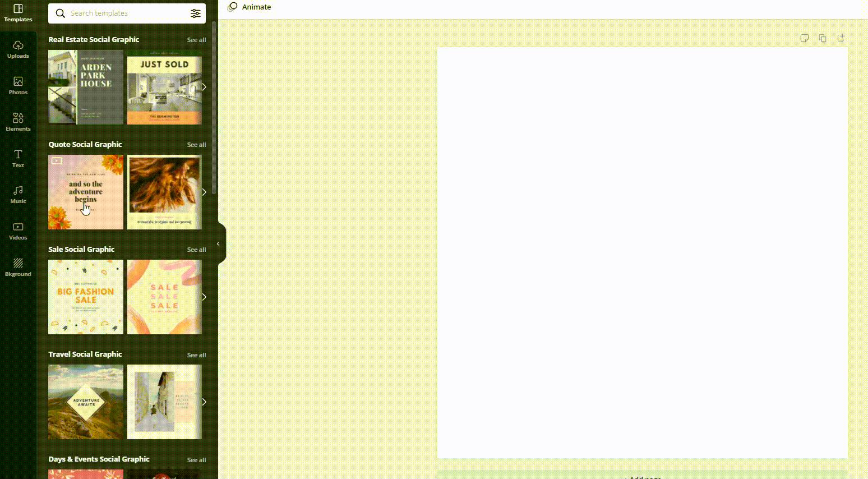868x479 pixels.
Task: Open the Music sidebar tab
Action: coord(18,195)
